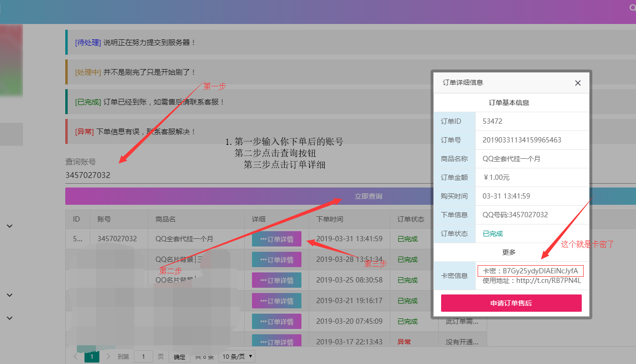This screenshot has width=636, height=364.
Task: Open 订单详情 for the 2019-03-25 08:30:58 order
Action: (276, 280)
